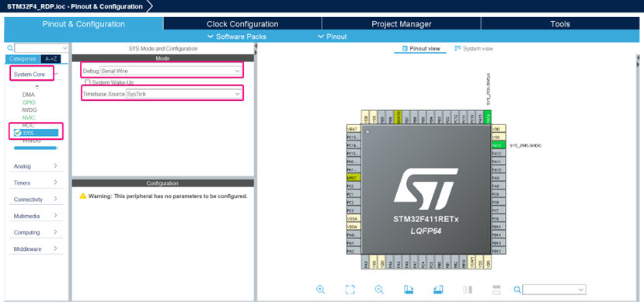Switch to Project Manager tab
Viewport: 644px width, 306px height.
[x=402, y=24]
